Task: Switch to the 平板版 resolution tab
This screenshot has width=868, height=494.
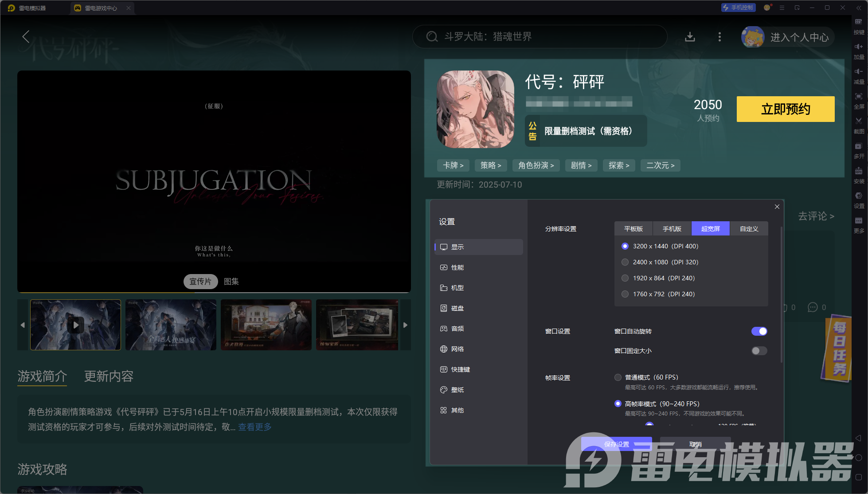Action: 633,229
